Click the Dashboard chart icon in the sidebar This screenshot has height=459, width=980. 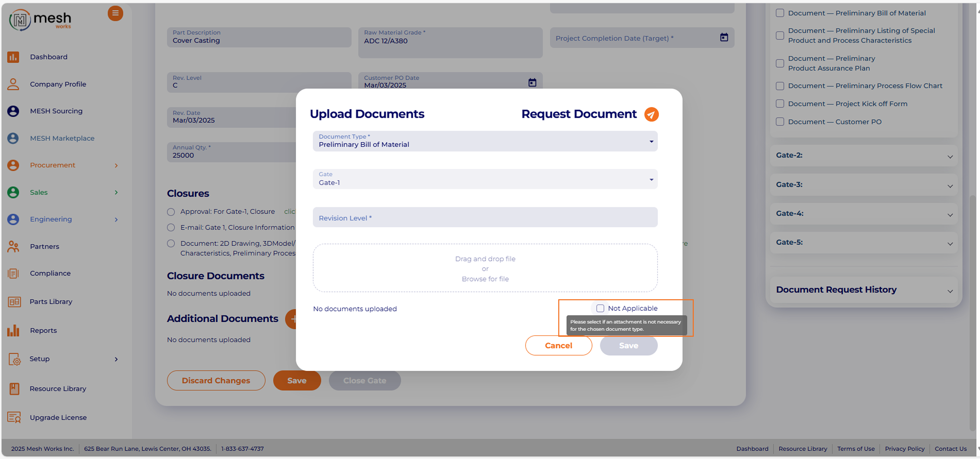click(x=13, y=57)
